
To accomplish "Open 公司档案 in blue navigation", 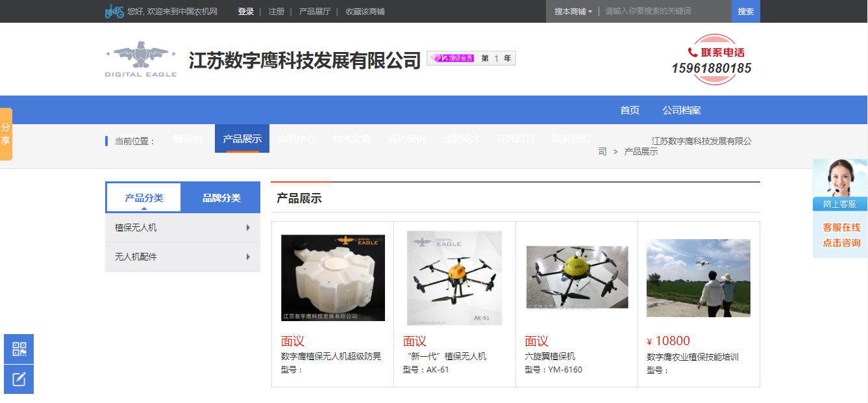I will [682, 110].
